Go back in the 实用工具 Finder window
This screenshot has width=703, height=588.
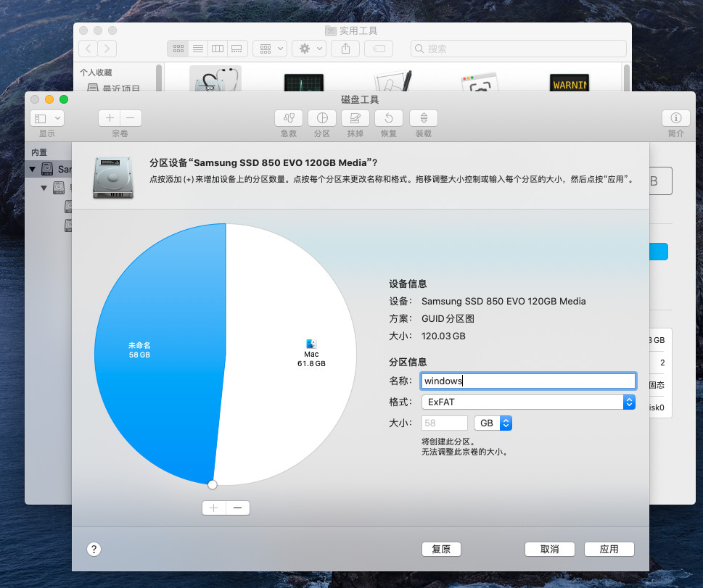click(89, 49)
